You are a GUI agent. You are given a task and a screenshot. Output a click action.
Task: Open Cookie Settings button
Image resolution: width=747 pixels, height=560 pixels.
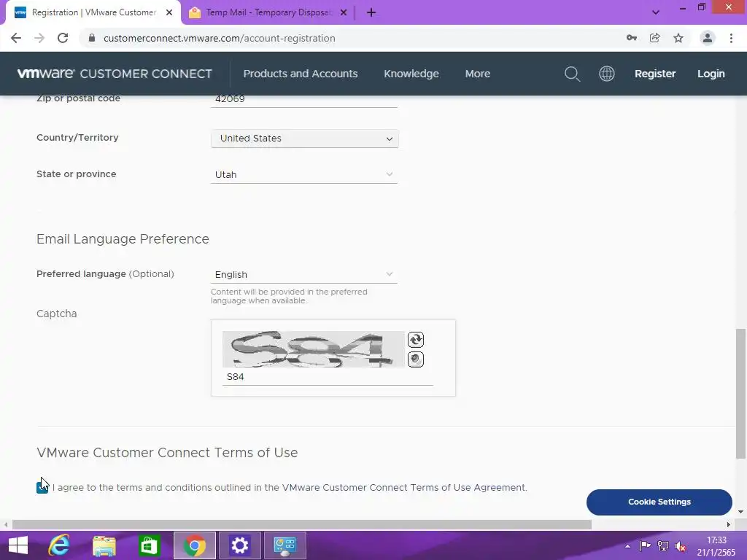click(659, 502)
